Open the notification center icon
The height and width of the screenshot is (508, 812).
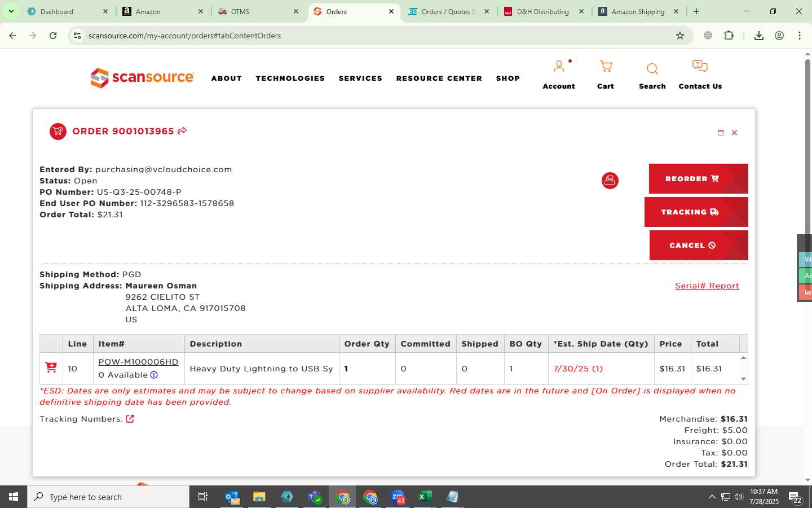point(796,497)
